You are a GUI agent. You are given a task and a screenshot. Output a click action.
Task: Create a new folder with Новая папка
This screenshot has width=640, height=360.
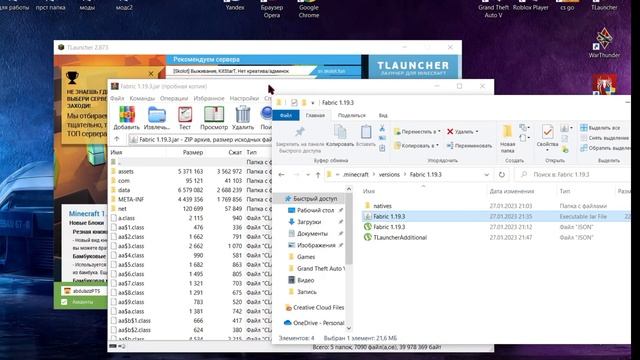click(507, 139)
